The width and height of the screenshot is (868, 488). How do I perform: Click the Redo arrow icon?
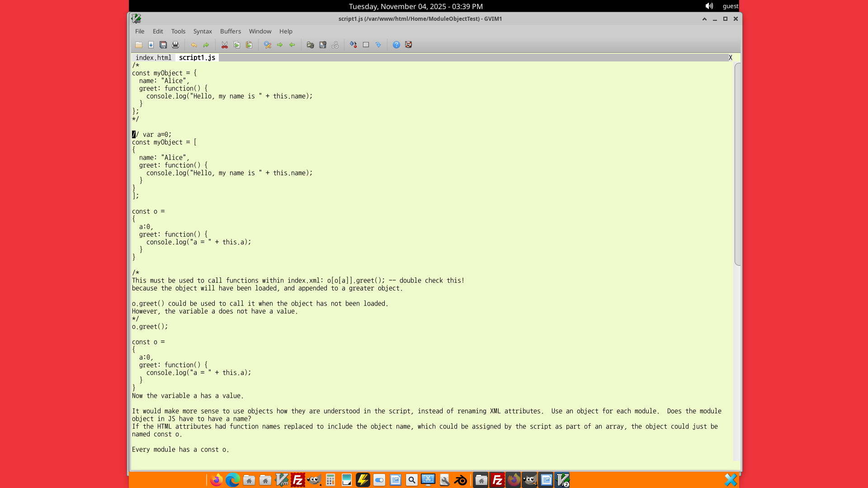coord(206,45)
